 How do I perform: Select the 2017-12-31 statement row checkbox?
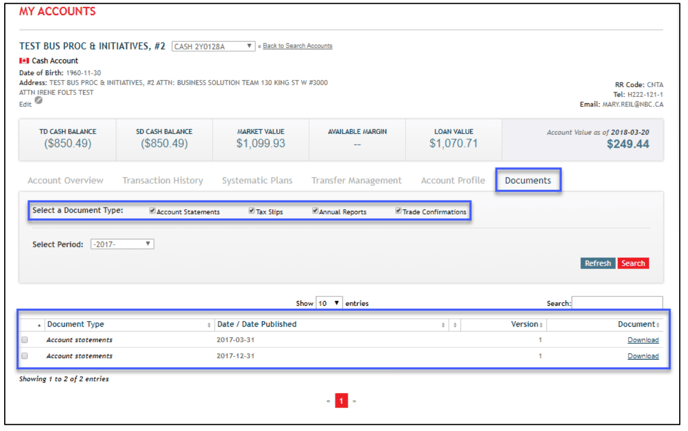click(x=25, y=356)
